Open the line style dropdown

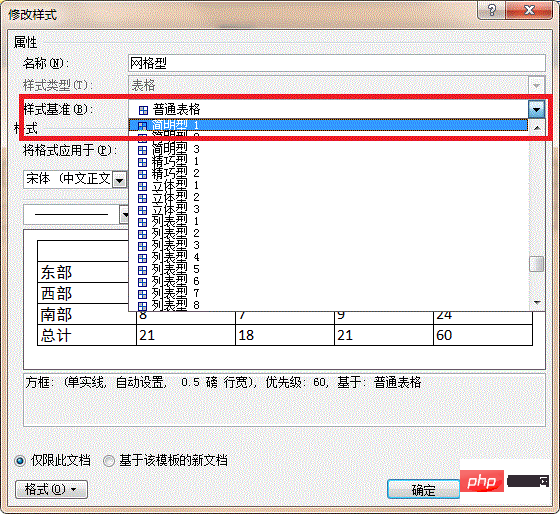(125, 214)
